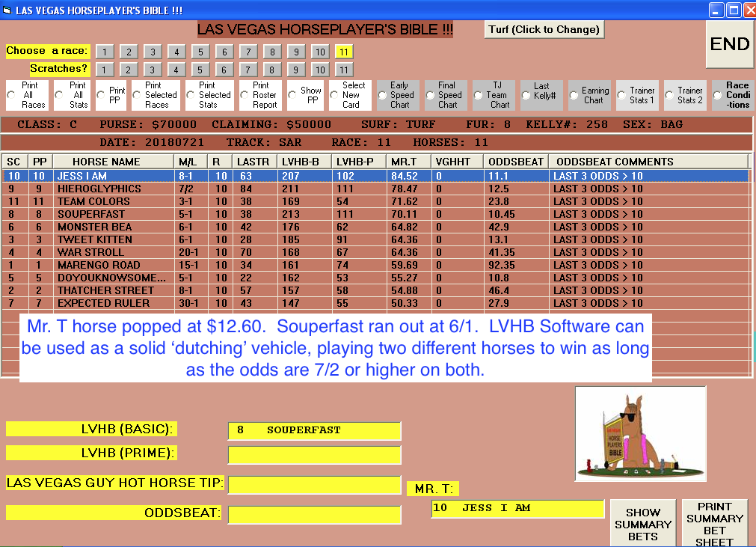This screenshot has width=756, height=547.
Task: Minimize the Horseplayer's Bible window
Action: (716, 10)
